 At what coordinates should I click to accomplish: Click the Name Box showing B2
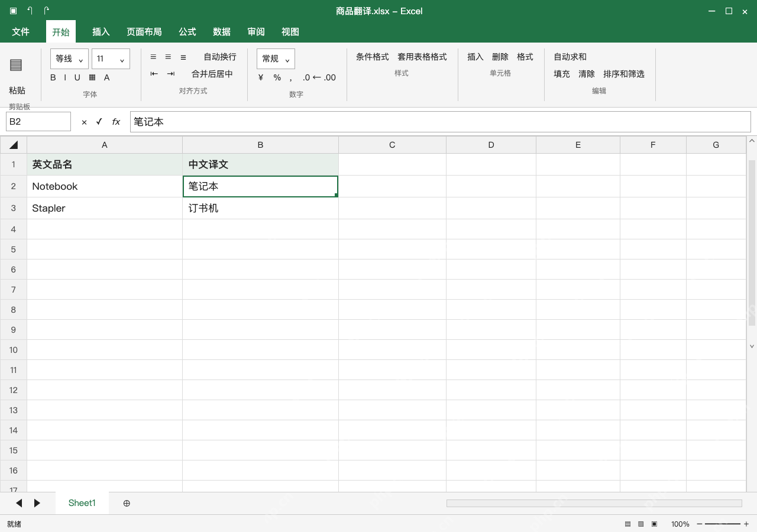38,122
